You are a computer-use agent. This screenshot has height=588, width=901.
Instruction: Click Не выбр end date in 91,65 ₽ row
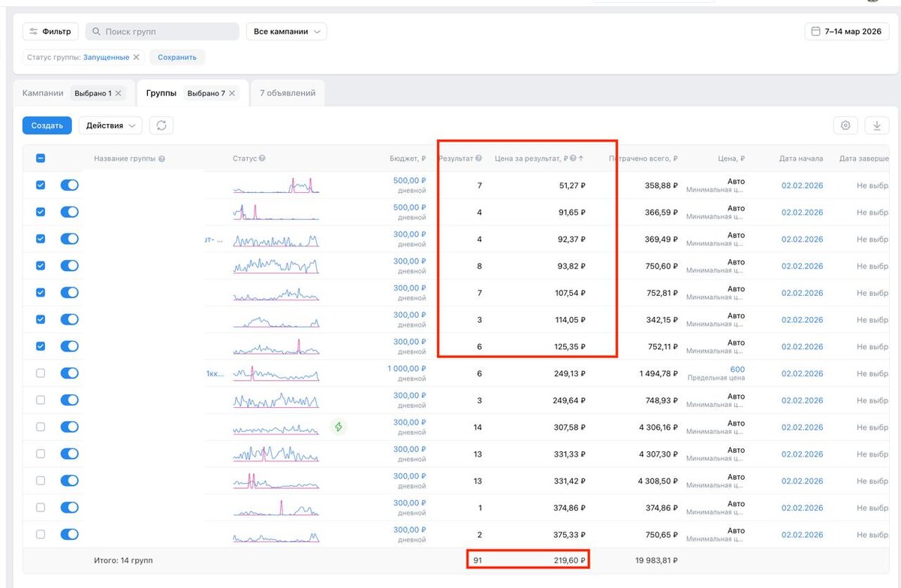tap(872, 213)
